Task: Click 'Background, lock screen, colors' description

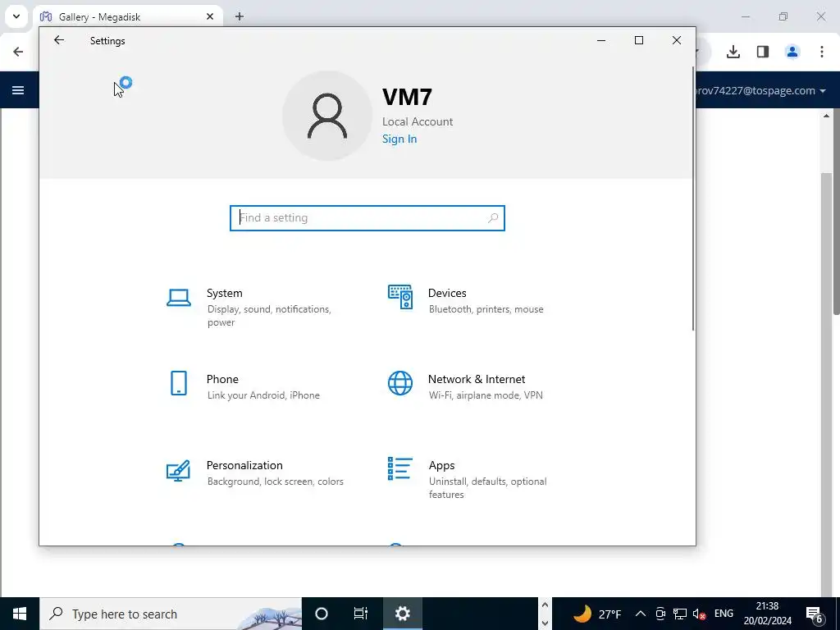Action: coord(276,481)
